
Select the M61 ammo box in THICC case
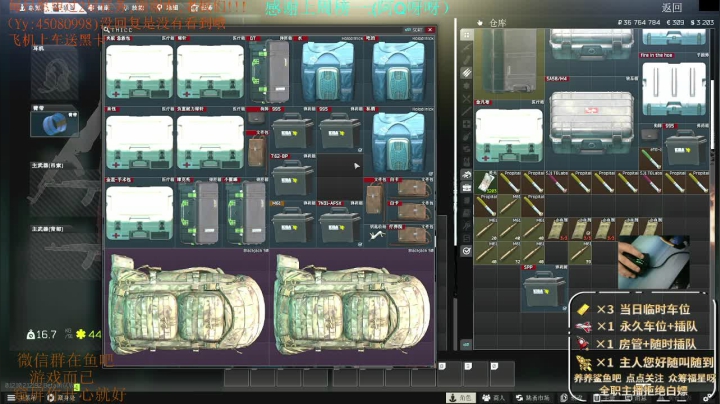[x=292, y=224]
